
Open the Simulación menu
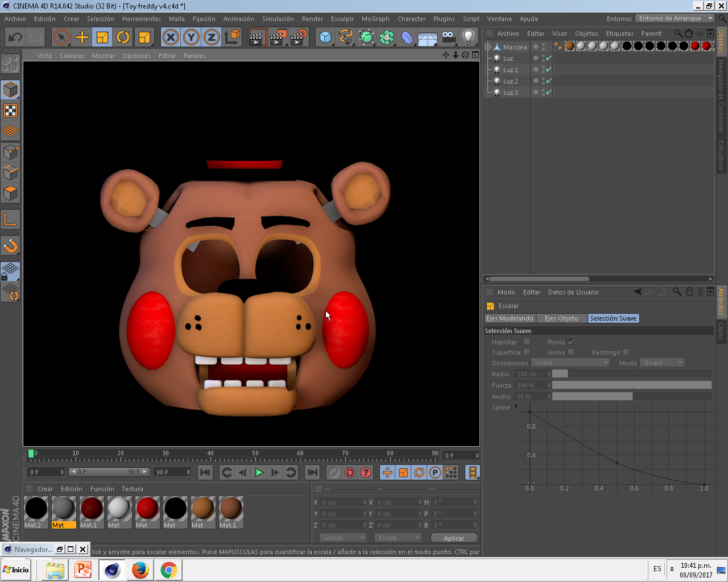pos(278,19)
